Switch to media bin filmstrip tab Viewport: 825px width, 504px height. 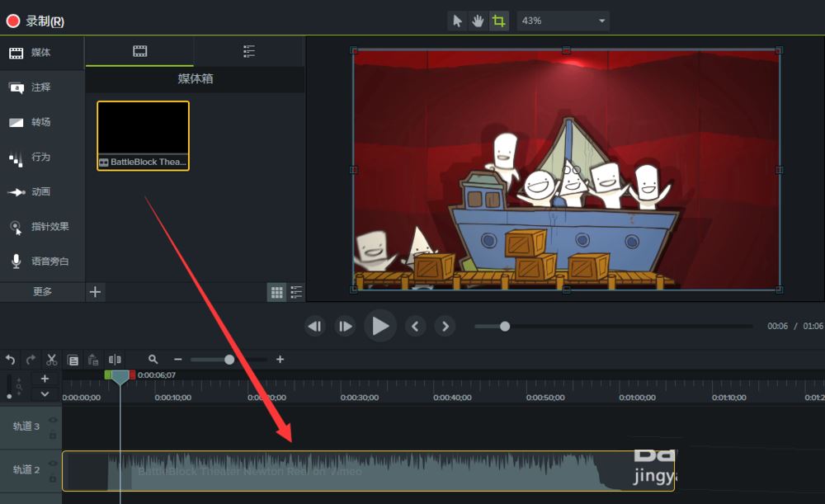(x=139, y=51)
